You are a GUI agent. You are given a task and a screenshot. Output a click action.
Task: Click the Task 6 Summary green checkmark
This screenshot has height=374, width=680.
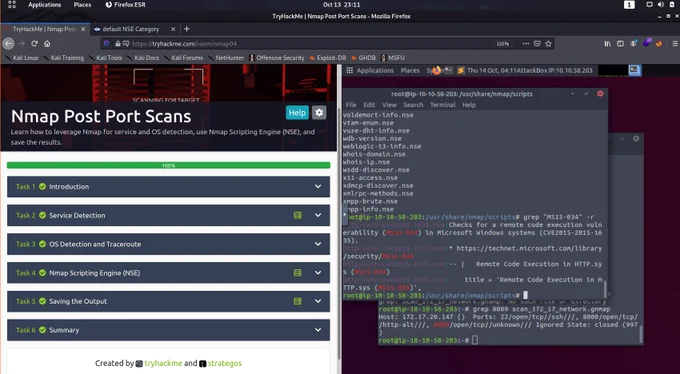(42, 330)
